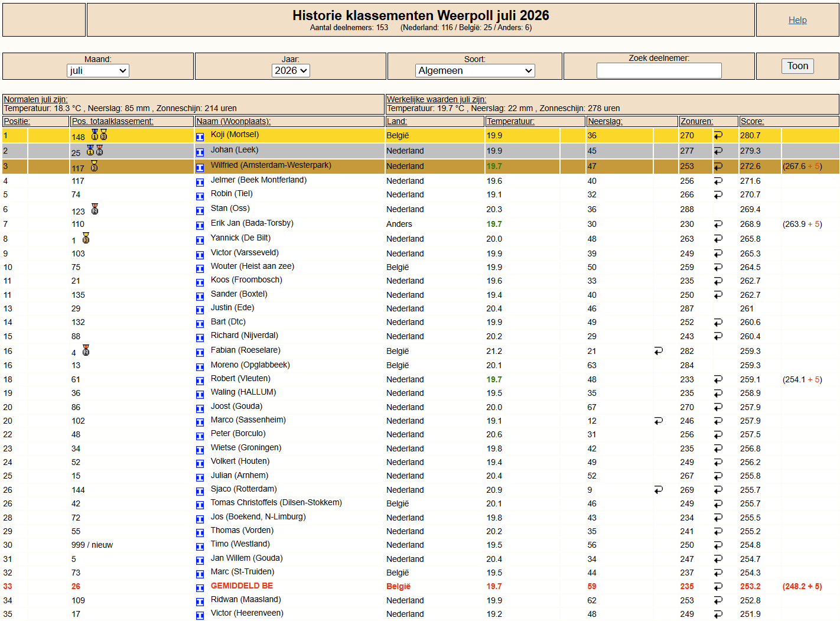Click the Neerslag arrow icon in Fabian's row

click(x=659, y=351)
